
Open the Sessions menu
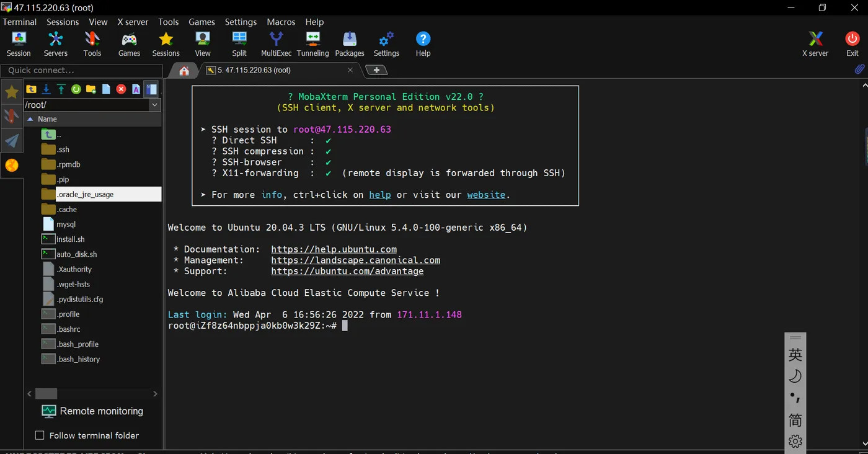pos(63,22)
